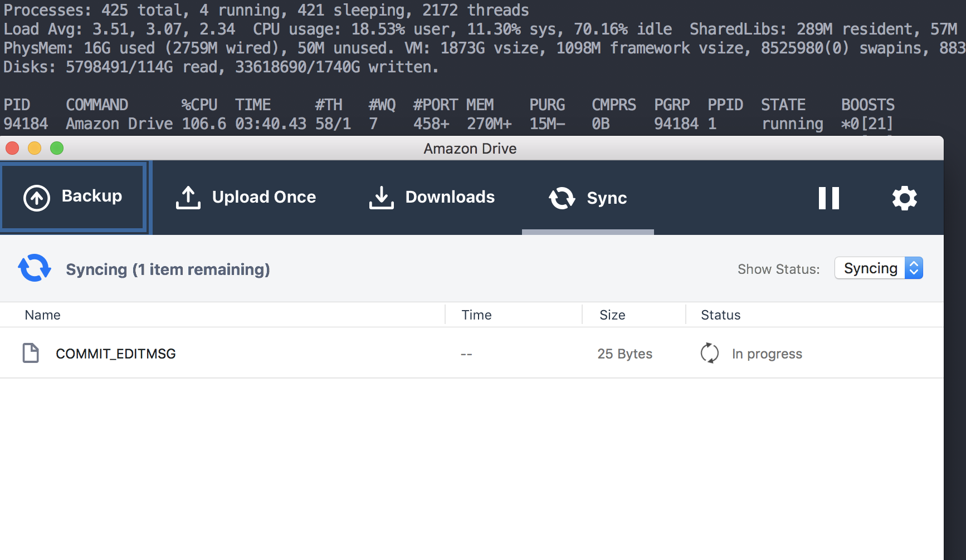The width and height of the screenshot is (966, 560).
Task: Click the file icon beside COMMIT_EDITMSG
Action: coord(31,353)
